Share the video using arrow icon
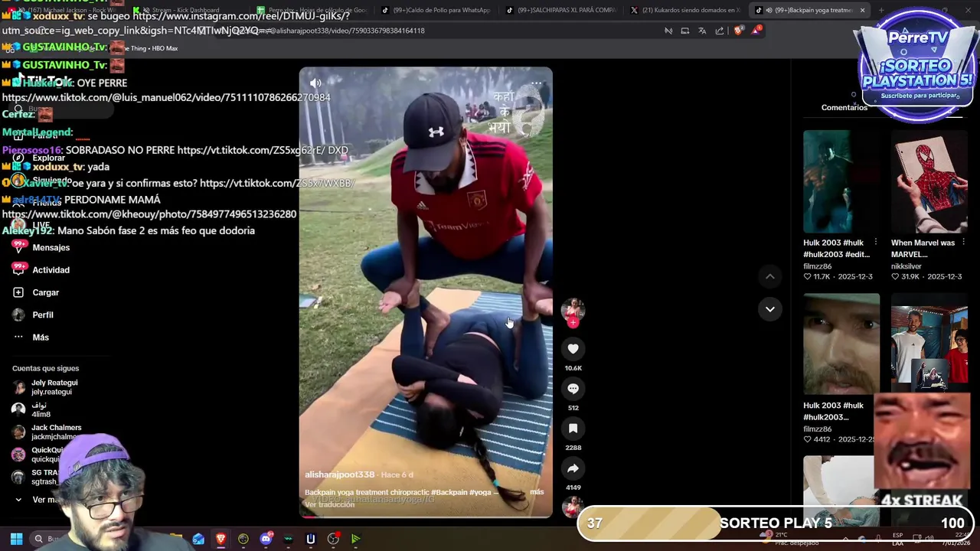Image resolution: width=980 pixels, height=551 pixels. (573, 468)
